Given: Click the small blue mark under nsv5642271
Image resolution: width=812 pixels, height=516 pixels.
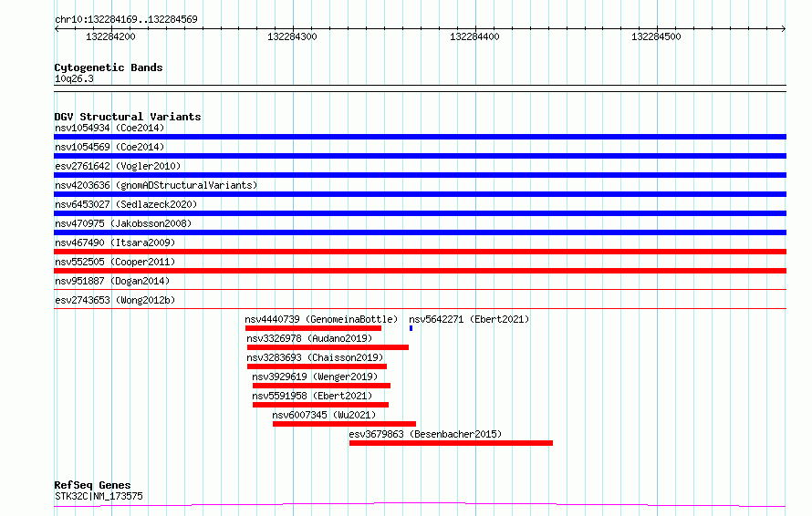Looking at the screenshot, I should [x=411, y=328].
